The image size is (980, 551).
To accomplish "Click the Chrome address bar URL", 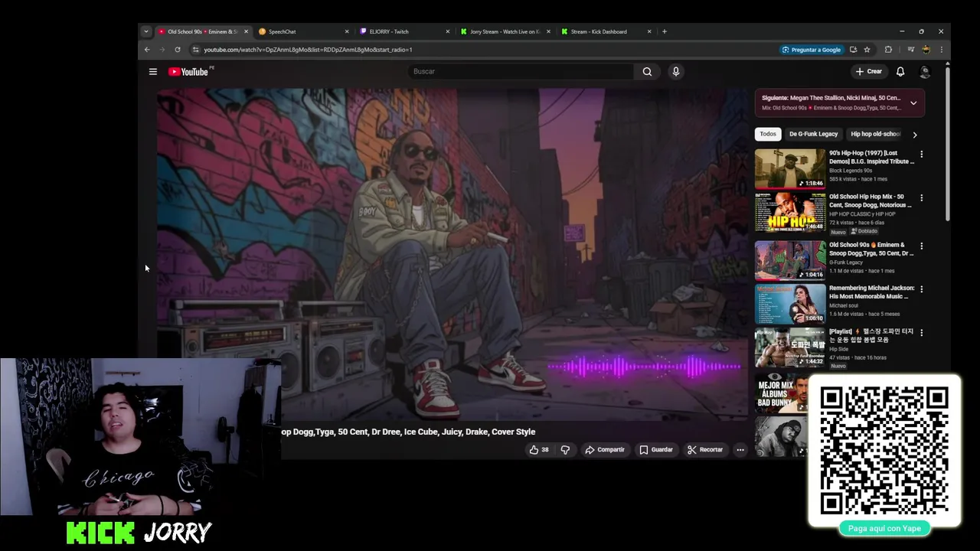I will click(308, 50).
